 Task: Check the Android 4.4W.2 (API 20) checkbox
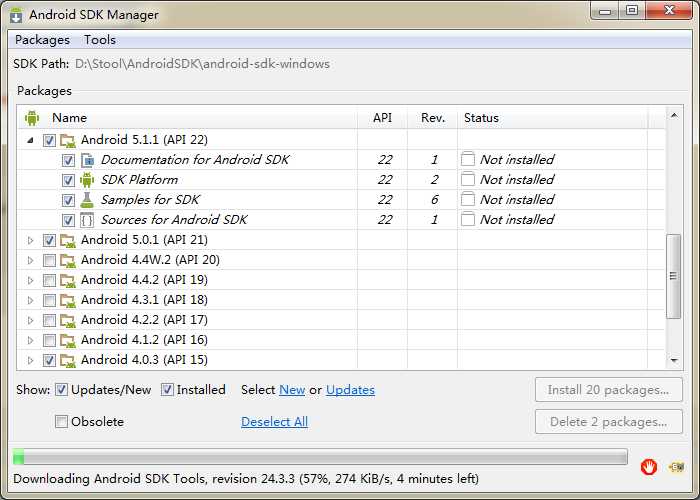click(x=49, y=260)
